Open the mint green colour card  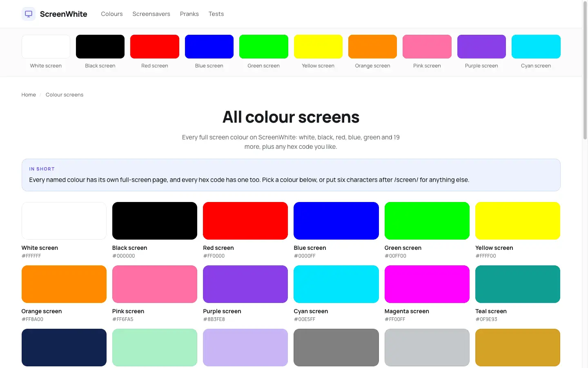pyautogui.click(x=155, y=348)
